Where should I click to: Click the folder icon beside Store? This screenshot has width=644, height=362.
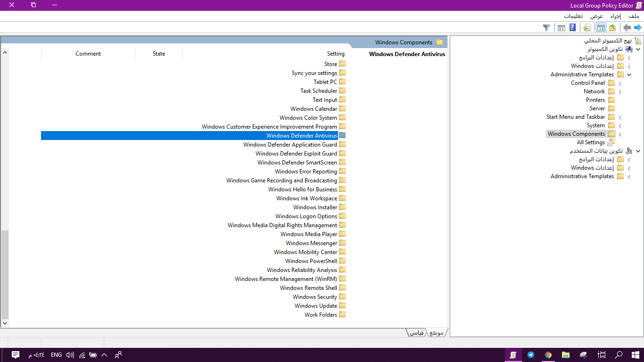pos(342,64)
